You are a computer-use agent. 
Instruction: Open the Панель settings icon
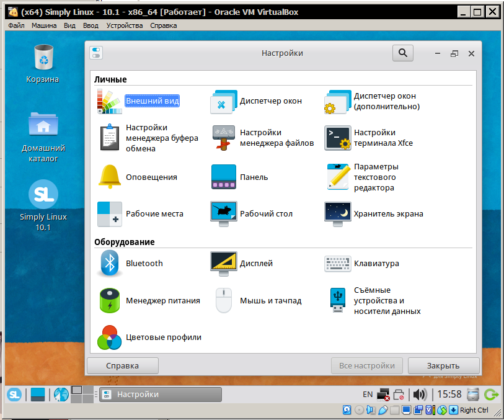click(223, 177)
